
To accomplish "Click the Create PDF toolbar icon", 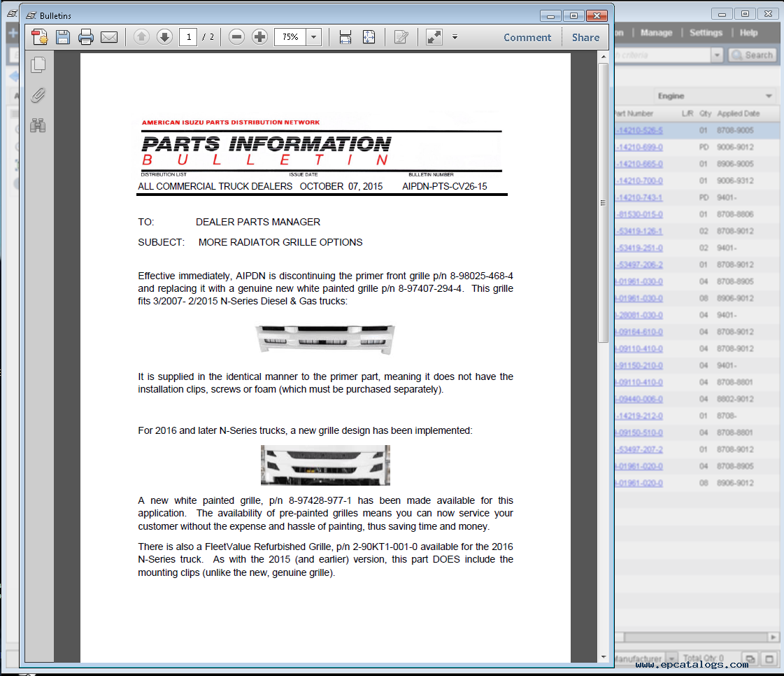I will click(39, 37).
